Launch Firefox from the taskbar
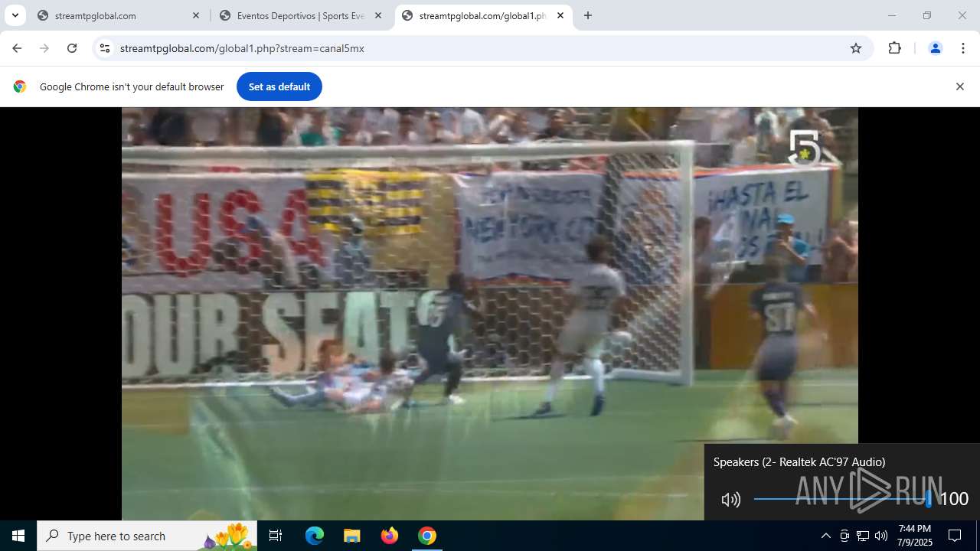Viewport: 980px width, 551px height. (x=390, y=536)
